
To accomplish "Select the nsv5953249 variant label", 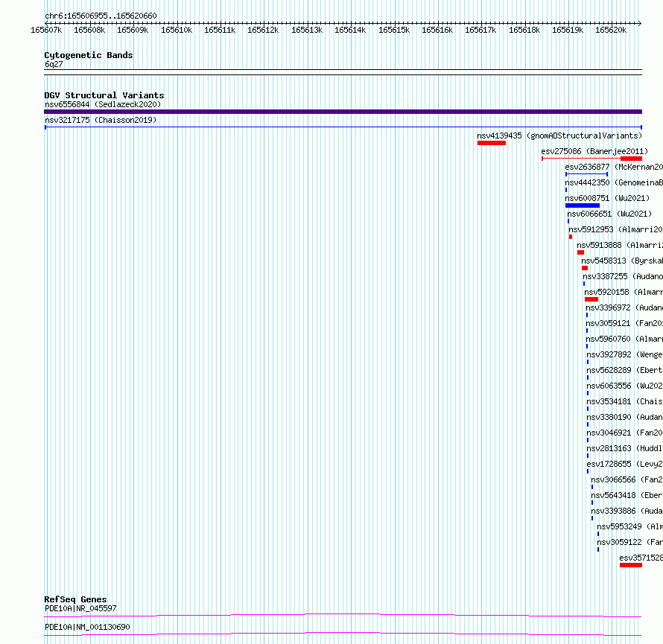I will [x=629, y=526].
